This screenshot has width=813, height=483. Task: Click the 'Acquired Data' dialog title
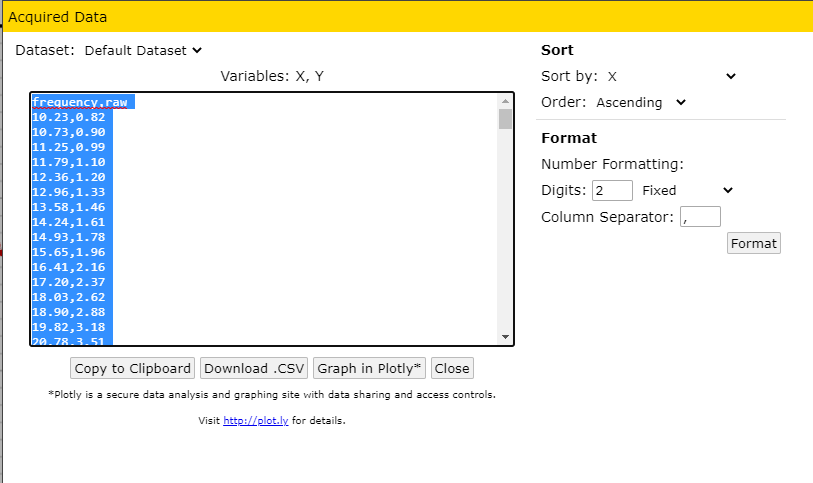point(58,17)
